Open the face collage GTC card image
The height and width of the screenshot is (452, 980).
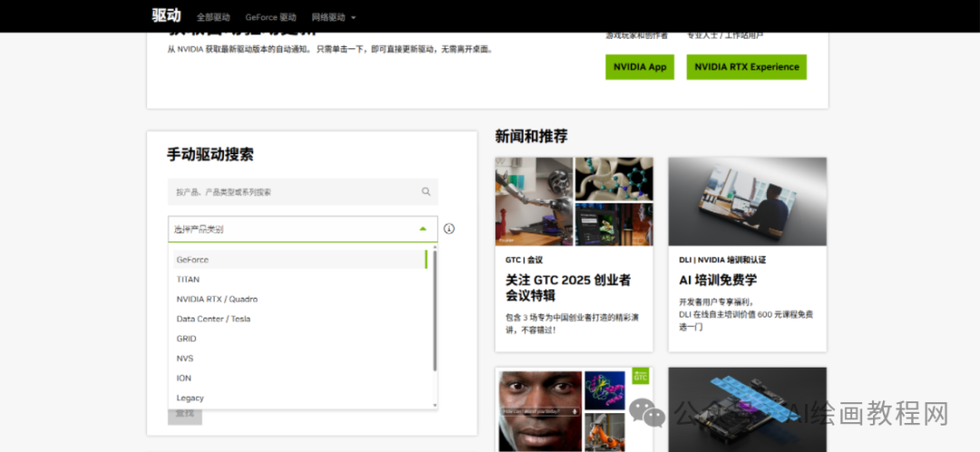click(x=573, y=409)
